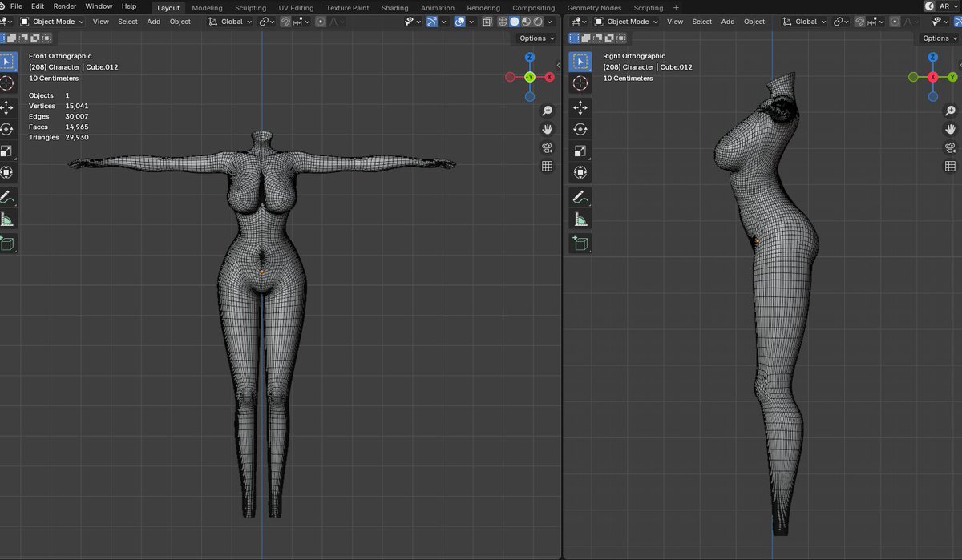Select the Scale tool in left viewport toolbar
This screenshot has width=962, height=560.
pyautogui.click(x=7, y=151)
